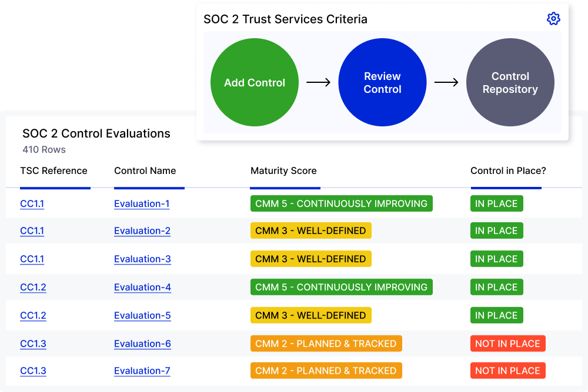Click Evaluation-5's CMM 3 Well-Defined badge
Image resolution: width=588 pixels, height=392 pixels.
click(311, 315)
